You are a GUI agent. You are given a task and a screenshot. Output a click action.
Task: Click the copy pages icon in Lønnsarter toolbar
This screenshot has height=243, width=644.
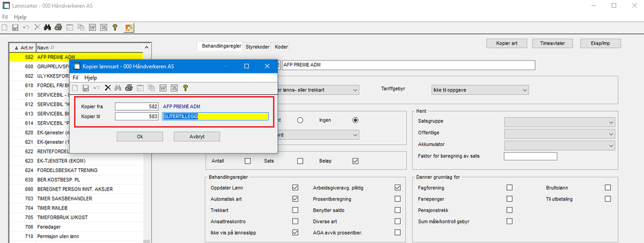[x=81, y=28]
